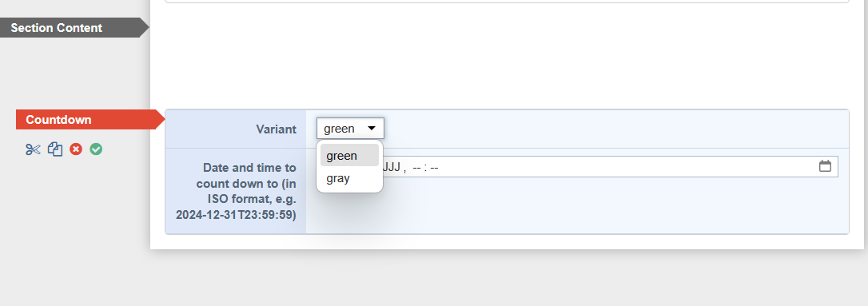Screen dimensions: 868x306
Task: Select the Countdown element label tag
Action: 91,120
